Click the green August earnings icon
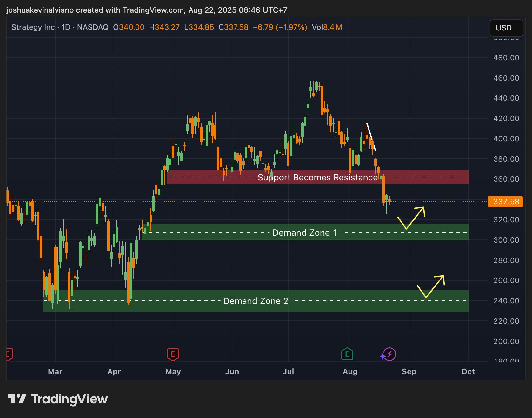The height and width of the screenshot is (418, 532). 347,354
